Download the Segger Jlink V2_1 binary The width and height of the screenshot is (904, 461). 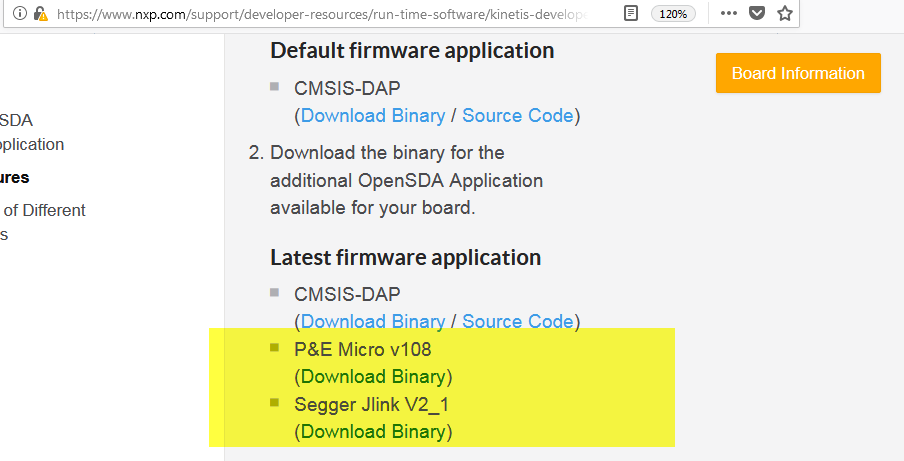click(373, 432)
